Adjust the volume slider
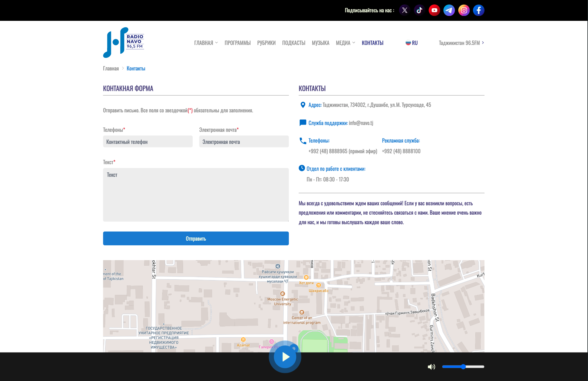This screenshot has width=588, height=381. [463, 367]
